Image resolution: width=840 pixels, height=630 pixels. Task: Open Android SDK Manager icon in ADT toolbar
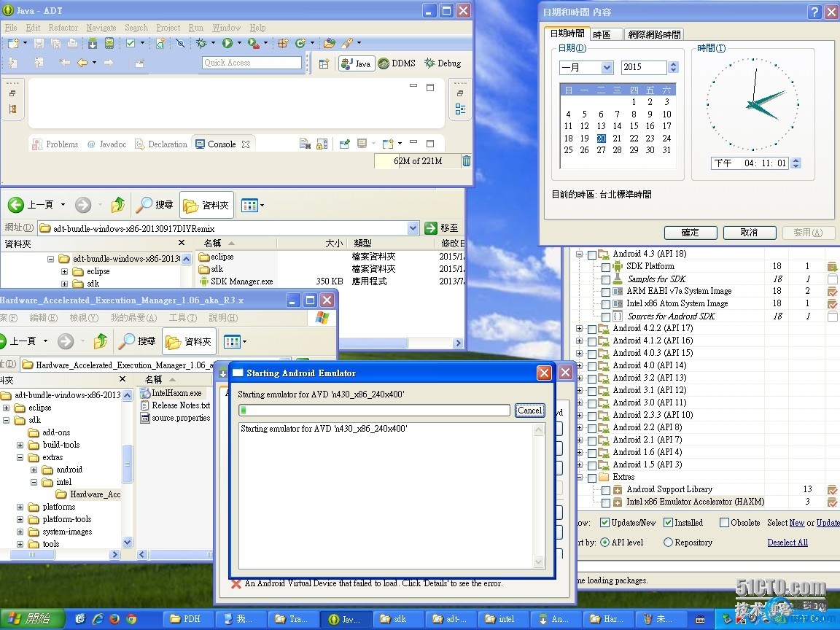pyautogui.click(x=93, y=44)
